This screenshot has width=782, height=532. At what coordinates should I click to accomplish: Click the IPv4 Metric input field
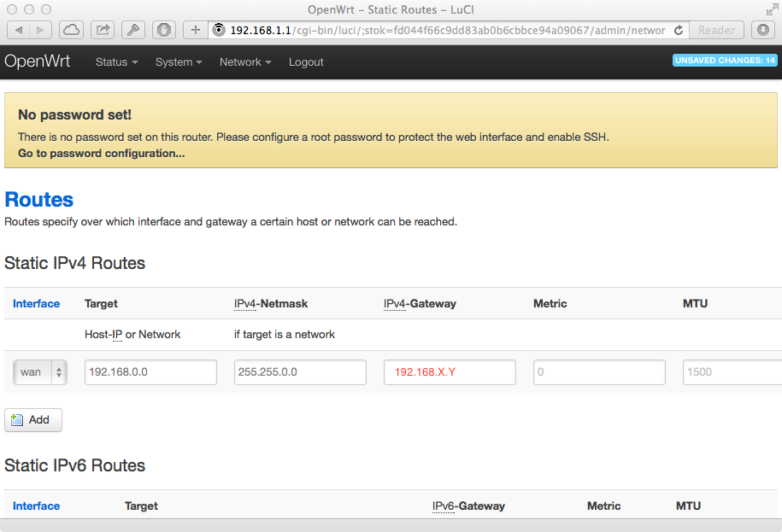click(x=599, y=372)
